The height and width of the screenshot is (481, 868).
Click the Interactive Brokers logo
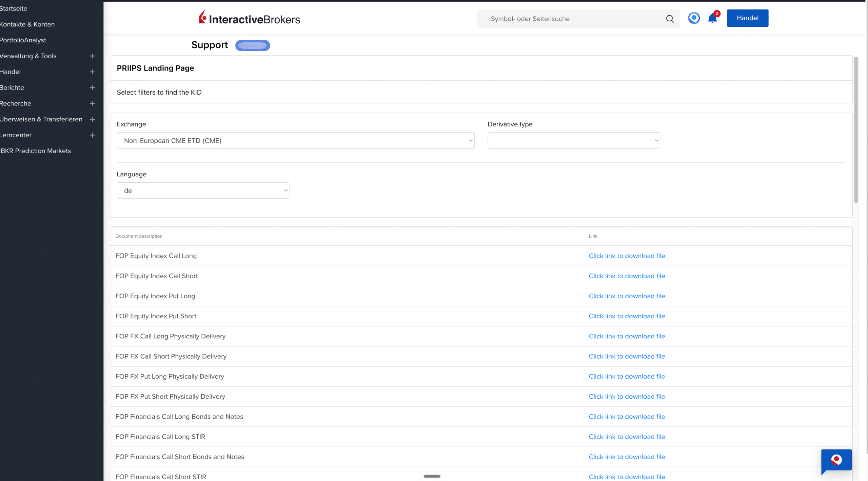(x=249, y=18)
